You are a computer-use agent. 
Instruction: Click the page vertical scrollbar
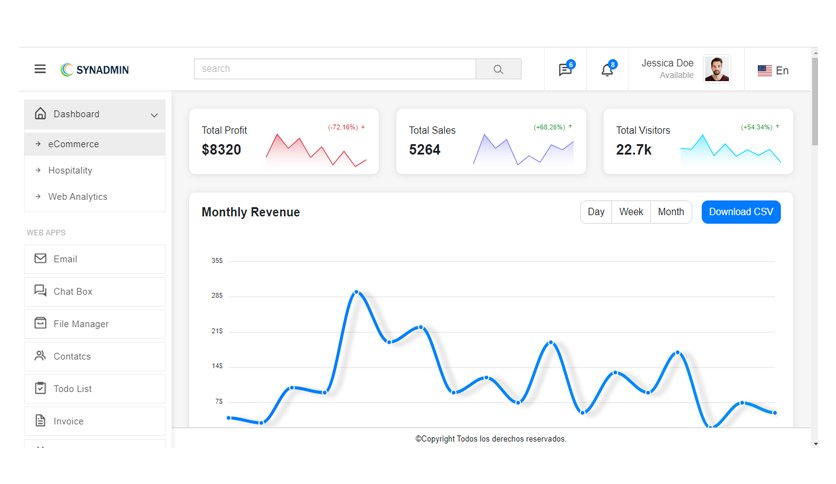click(x=815, y=101)
